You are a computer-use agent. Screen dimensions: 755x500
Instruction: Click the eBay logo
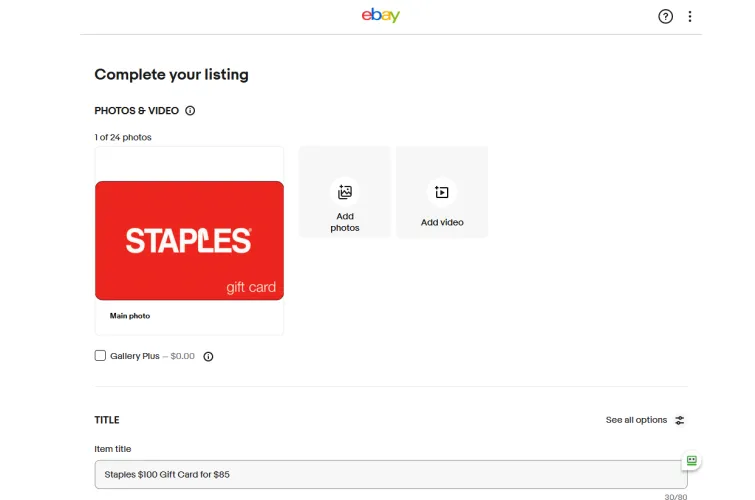click(381, 15)
